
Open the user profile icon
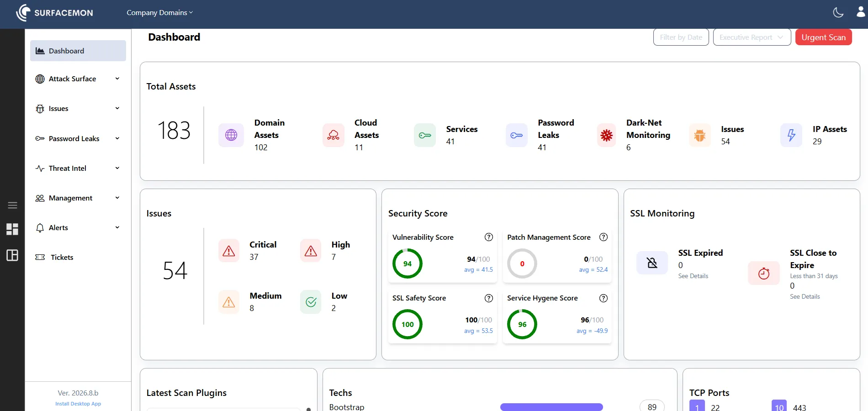(x=861, y=11)
